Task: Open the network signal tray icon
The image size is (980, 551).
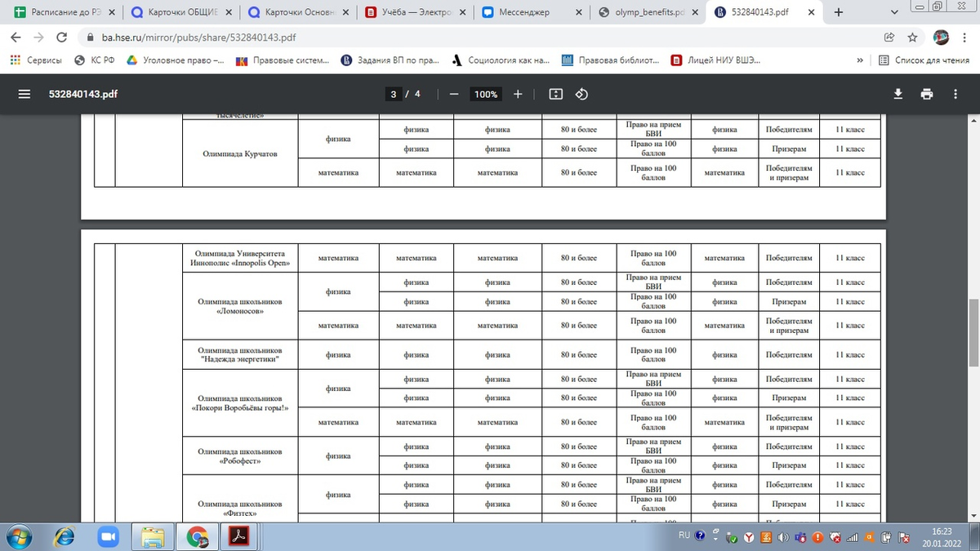Action: [x=852, y=537]
